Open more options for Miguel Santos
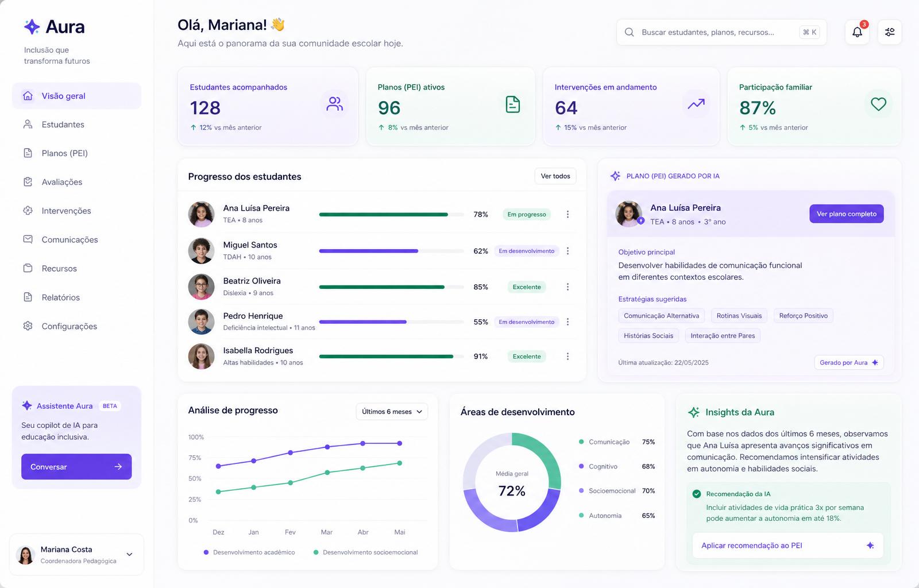Viewport: 919px width, 588px height. [x=567, y=251]
